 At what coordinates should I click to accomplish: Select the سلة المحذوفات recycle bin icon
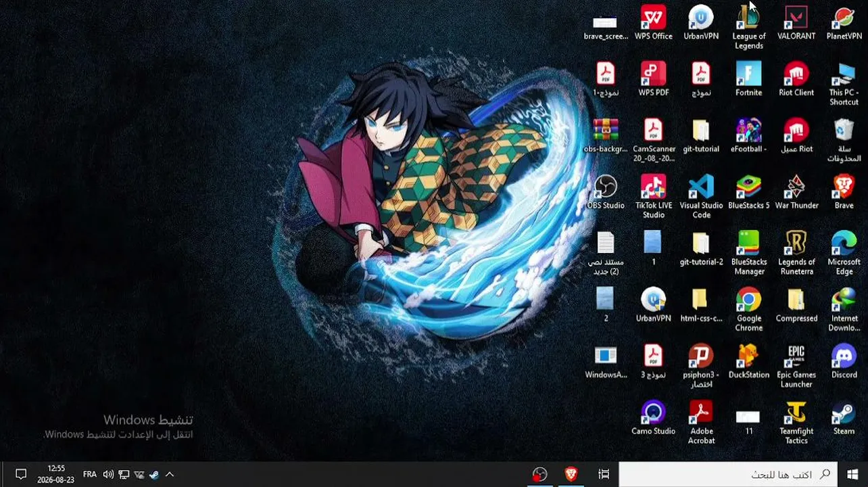[844, 141]
